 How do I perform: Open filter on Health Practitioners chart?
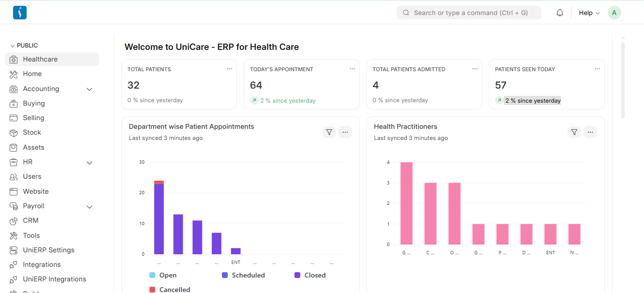pyautogui.click(x=574, y=132)
